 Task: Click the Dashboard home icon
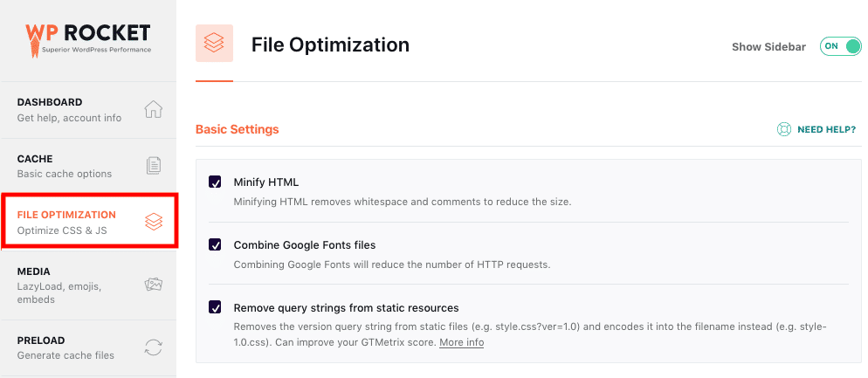click(154, 109)
